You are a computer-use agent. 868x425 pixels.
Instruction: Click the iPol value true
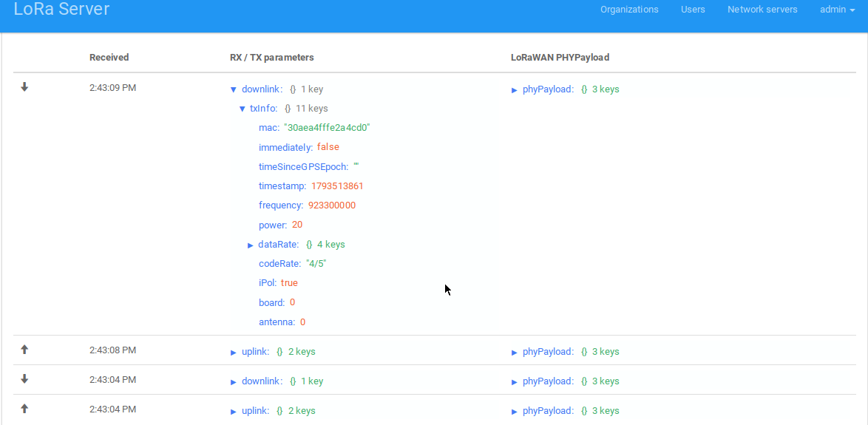289,283
